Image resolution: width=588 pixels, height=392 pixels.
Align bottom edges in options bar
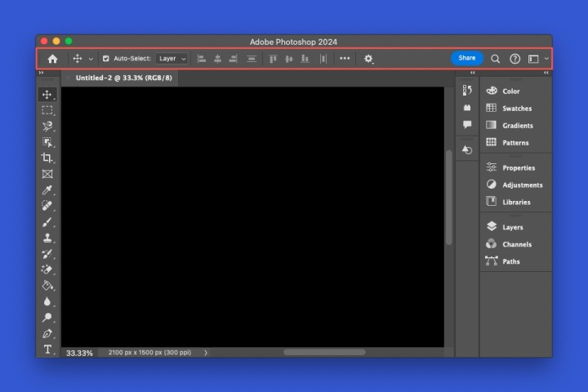point(305,59)
